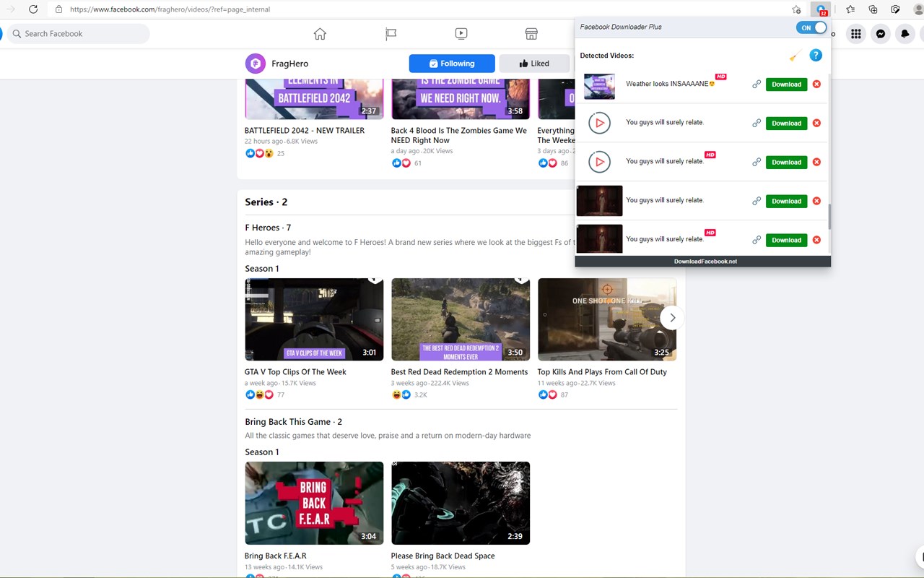Play the Back 4 Blood video thumbnail
The height and width of the screenshot is (578, 924).
[461, 100]
